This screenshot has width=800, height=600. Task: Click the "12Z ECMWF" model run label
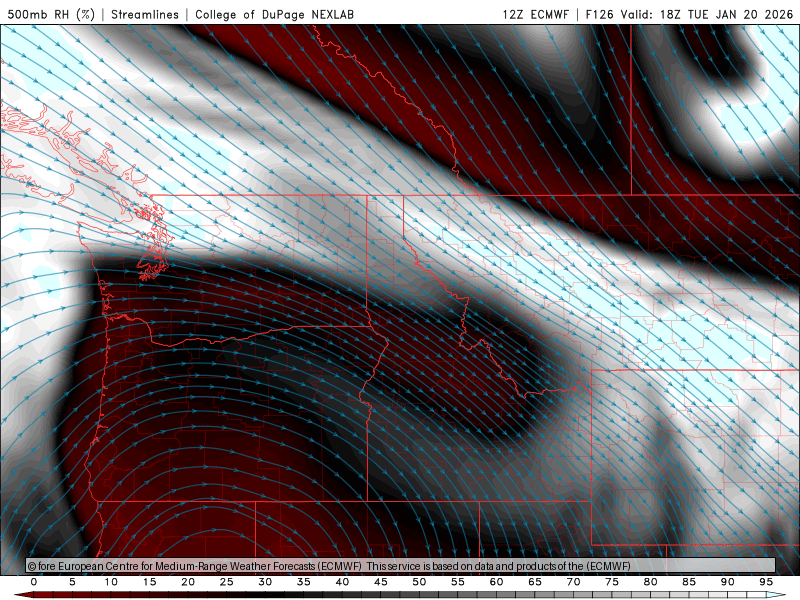tap(535, 14)
